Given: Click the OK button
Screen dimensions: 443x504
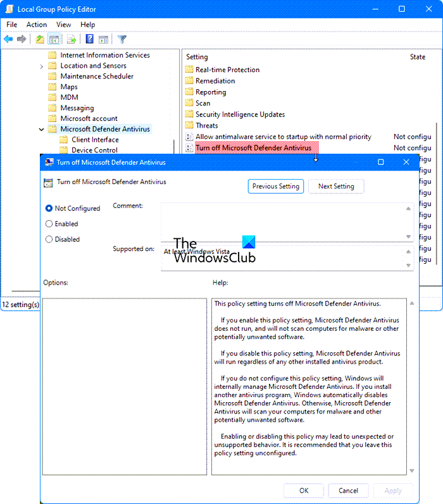Looking at the screenshot, I should tap(304, 491).
